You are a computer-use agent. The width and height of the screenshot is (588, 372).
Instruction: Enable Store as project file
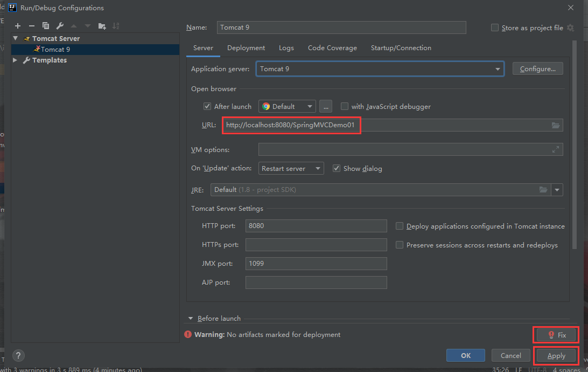[x=495, y=28]
